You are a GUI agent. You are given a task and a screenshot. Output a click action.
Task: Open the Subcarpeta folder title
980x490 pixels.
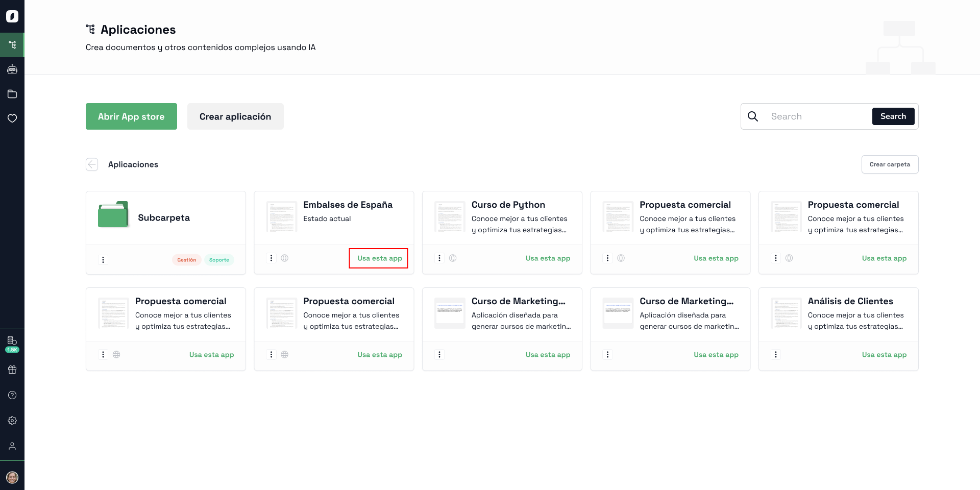pos(164,217)
